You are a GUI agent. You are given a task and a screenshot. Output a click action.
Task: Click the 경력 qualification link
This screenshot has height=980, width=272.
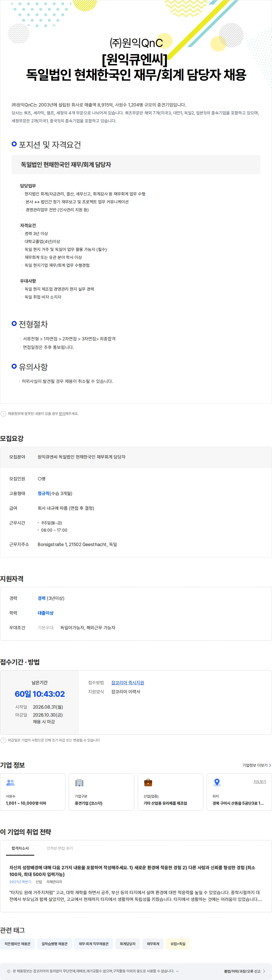coord(41,598)
